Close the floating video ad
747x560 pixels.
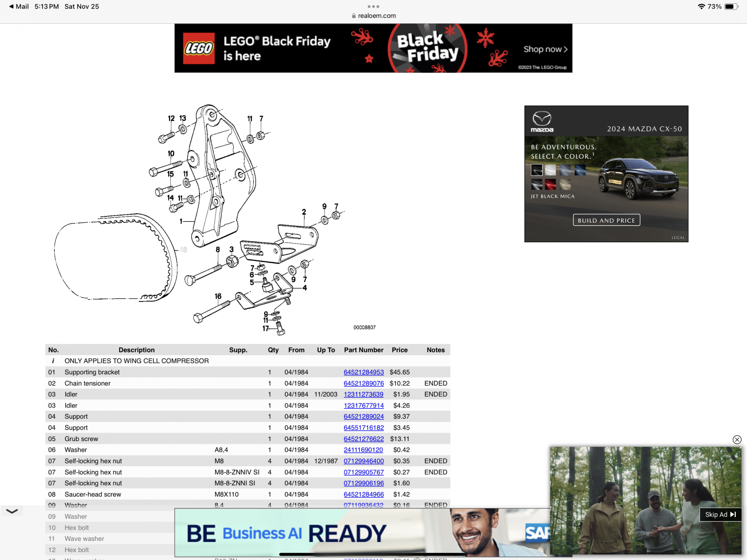pyautogui.click(x=737, y=440)
